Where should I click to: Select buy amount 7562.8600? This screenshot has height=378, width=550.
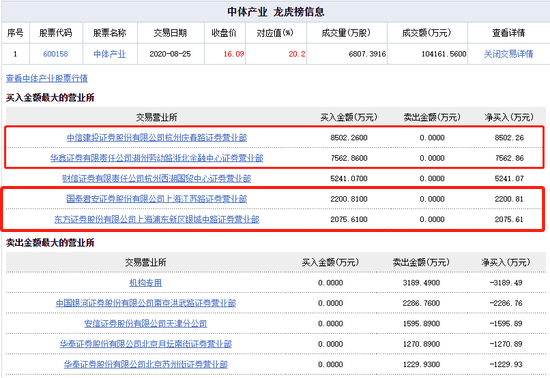click(x=349, y=158)
